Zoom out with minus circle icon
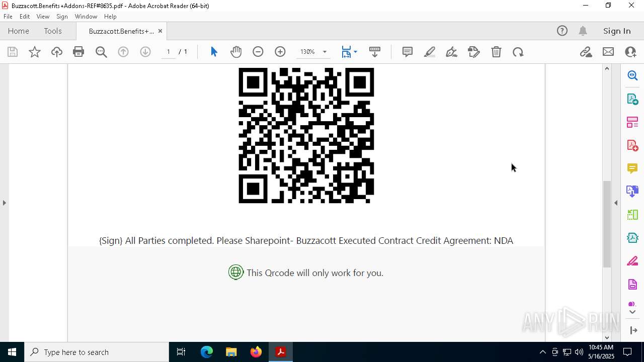 pyautogui.click(x=258, y=52)
